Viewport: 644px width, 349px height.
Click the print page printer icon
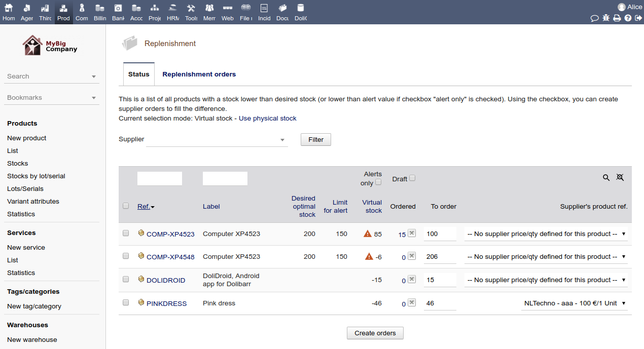[x=617, y=18]
